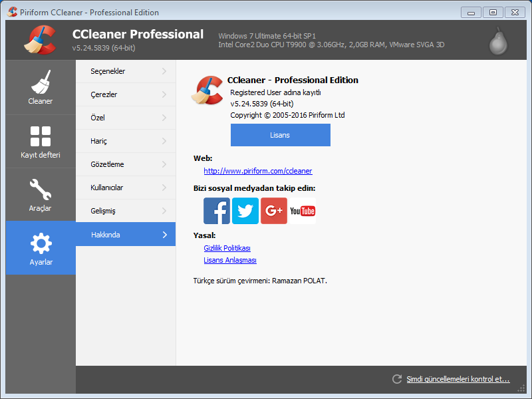
Task: Click the chevron next to Hariç
Action: 164,141
